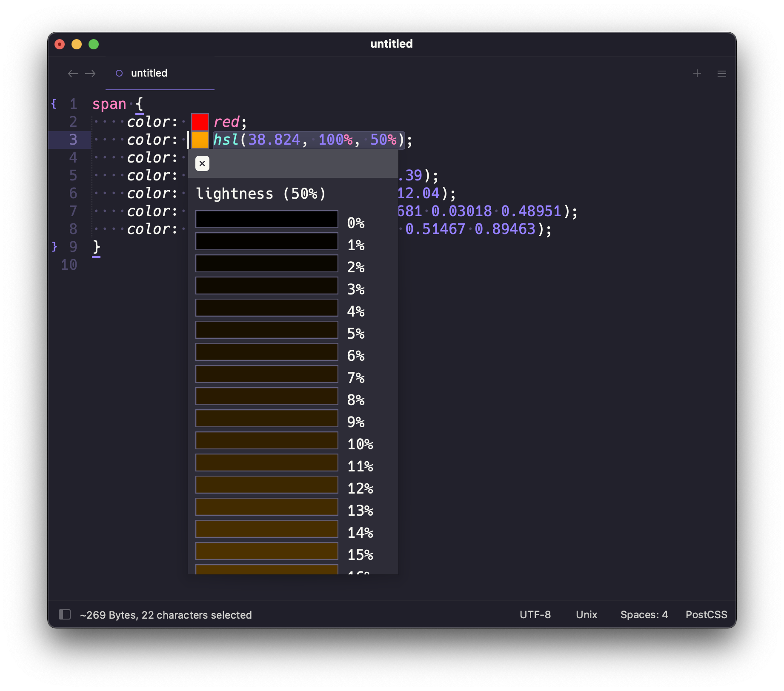The width and height of the screenshot is (784, 691).
Task: Click the red color swatch on line 2
Action: pyautogui.click(x=200, y=122)
